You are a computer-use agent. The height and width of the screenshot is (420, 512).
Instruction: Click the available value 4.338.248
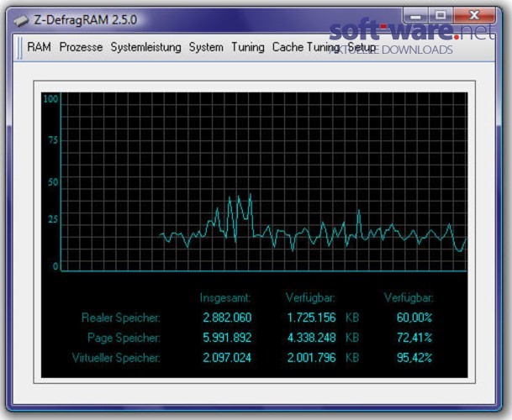[x=312, y=338]
